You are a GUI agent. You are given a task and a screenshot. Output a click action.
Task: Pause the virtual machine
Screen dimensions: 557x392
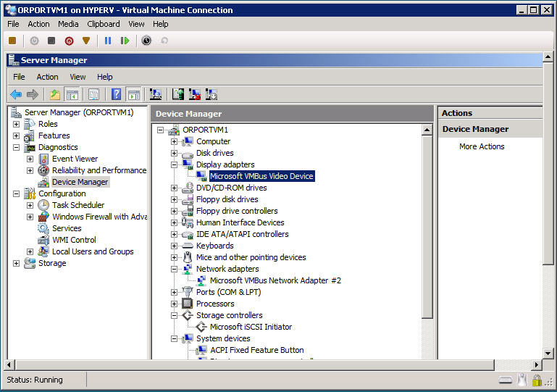[108, 41]
